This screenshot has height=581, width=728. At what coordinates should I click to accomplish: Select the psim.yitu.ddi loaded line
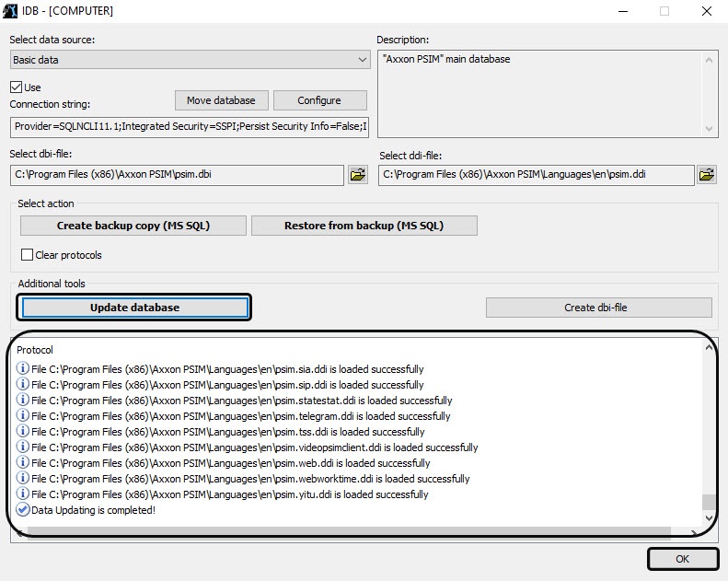pos(230,494)
